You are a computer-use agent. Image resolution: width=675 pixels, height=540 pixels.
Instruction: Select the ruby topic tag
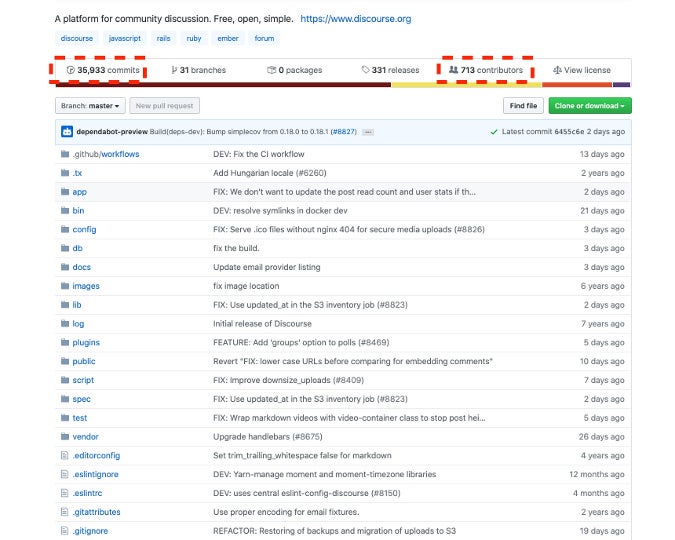[194, 38]
